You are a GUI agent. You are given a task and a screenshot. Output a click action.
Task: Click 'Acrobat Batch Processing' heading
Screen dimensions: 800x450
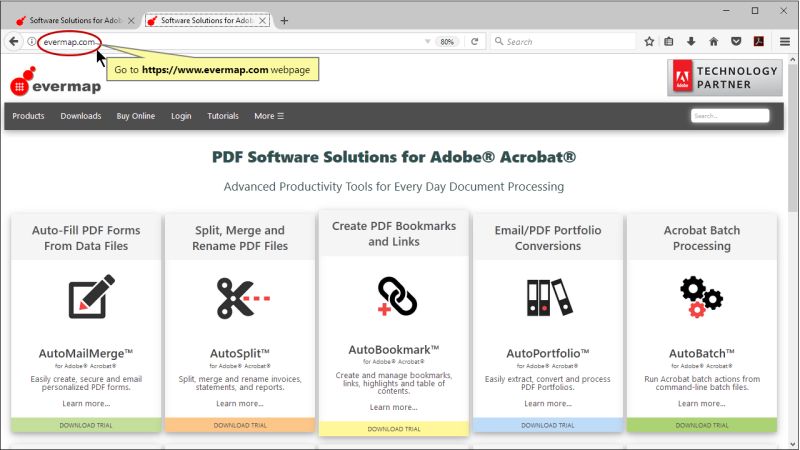pos(702,238)
